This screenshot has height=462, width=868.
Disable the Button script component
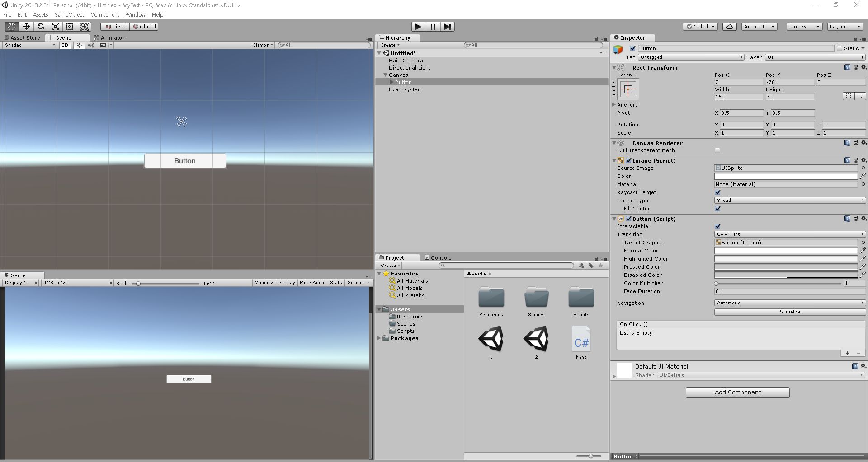(628, 219)
